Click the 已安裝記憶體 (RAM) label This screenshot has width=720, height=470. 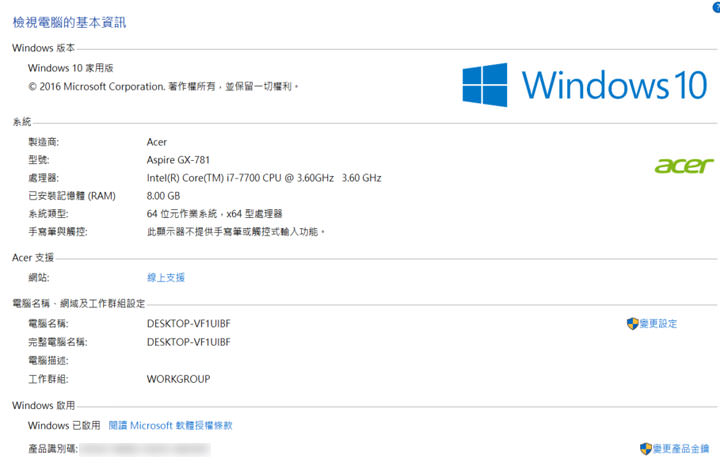(72, 196)
